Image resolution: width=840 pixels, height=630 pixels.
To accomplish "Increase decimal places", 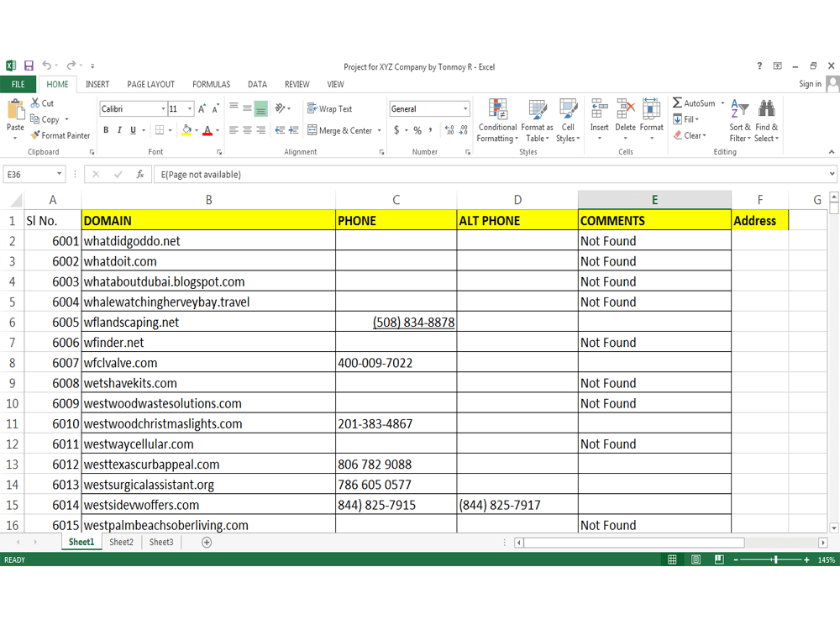I will pyautogui.click(x=449, y=130).
